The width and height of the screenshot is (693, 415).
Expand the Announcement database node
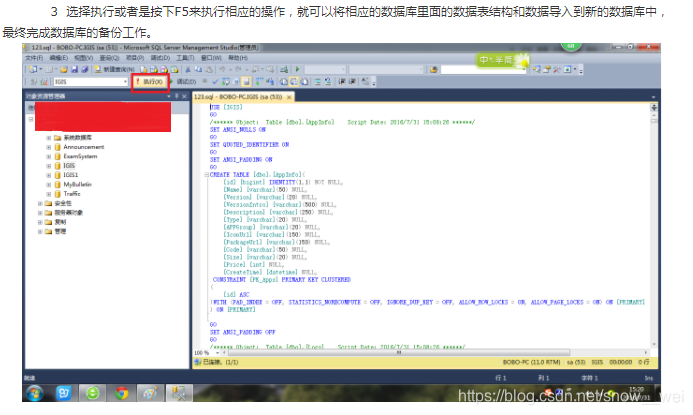point(49,147)
